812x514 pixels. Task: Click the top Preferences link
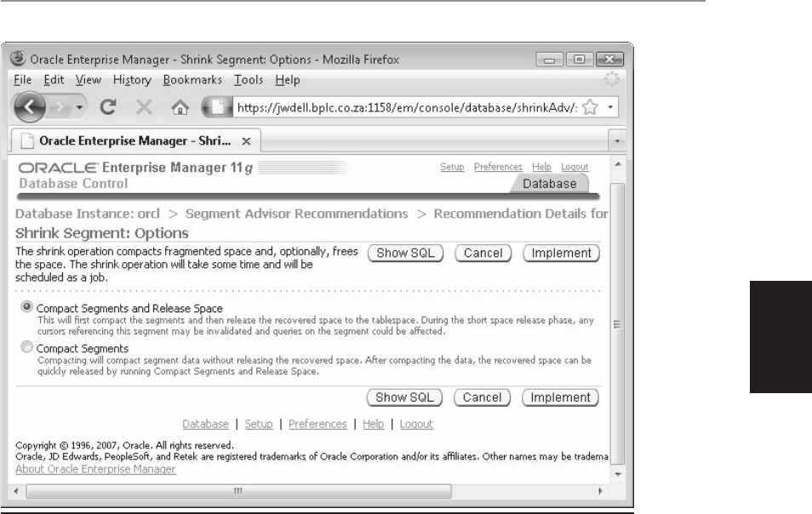498,167
